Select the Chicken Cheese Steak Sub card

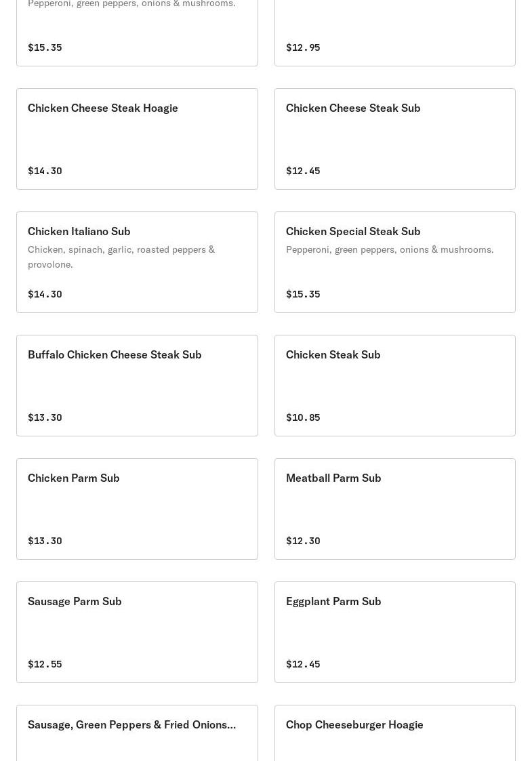(x=394, y=139)
